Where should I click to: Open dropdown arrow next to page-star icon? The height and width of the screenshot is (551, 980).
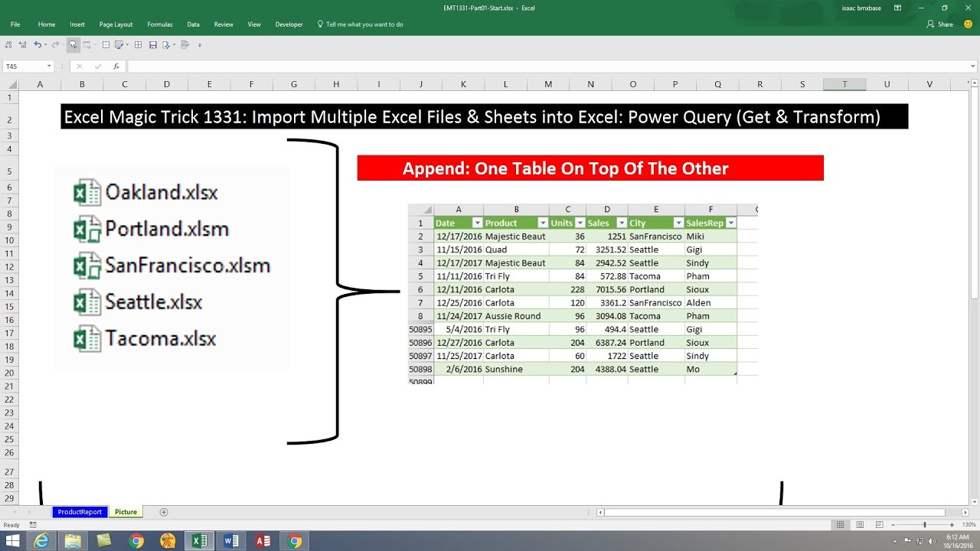click(175, 45)
